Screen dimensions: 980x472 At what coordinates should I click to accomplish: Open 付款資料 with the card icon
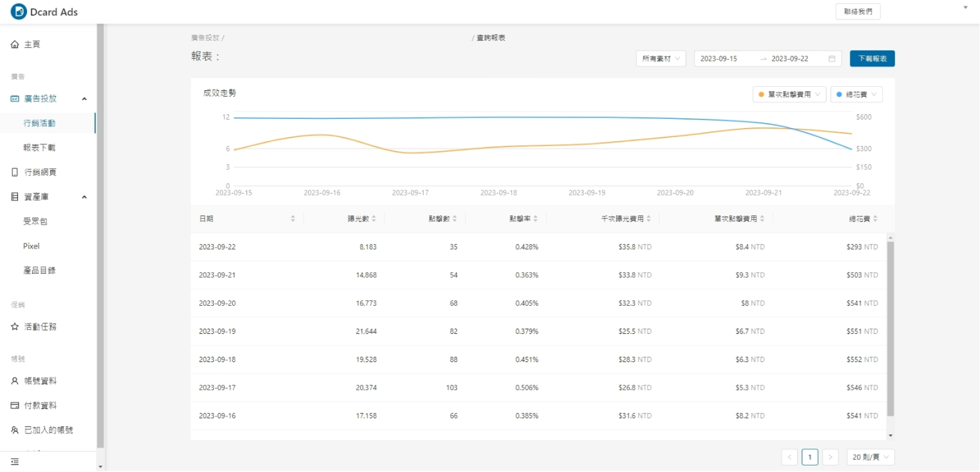tap(15, 405)
